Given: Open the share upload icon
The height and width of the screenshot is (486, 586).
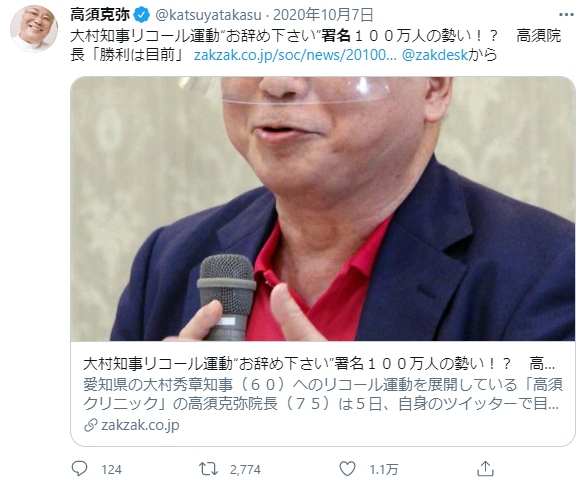Looking at the screenshot, I should pos(485,468).
